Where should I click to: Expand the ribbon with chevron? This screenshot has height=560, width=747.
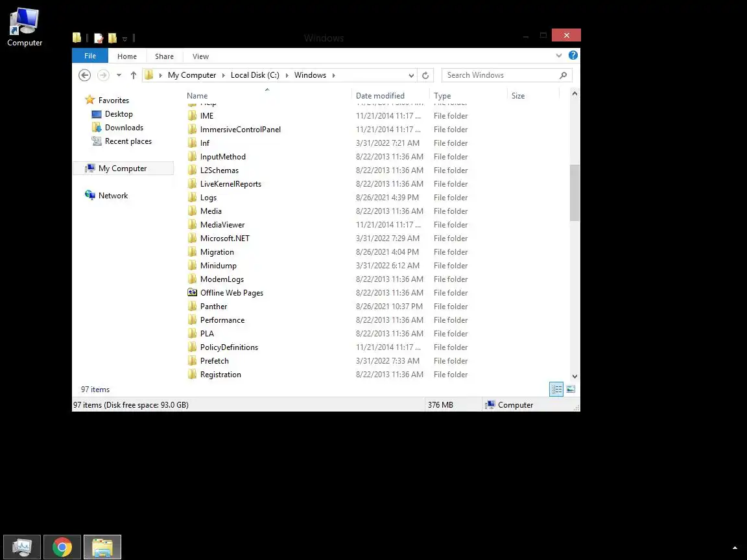559,56
